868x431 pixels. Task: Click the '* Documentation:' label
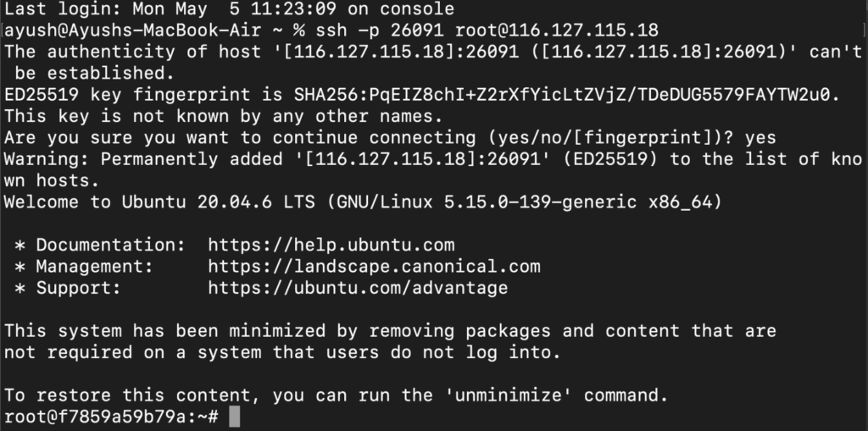[100, 245]
